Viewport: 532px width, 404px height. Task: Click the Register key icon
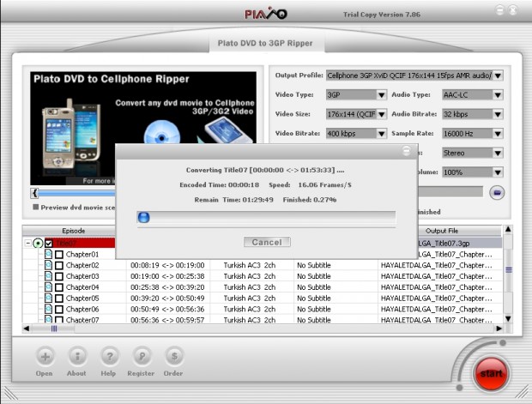pos(142,357)
